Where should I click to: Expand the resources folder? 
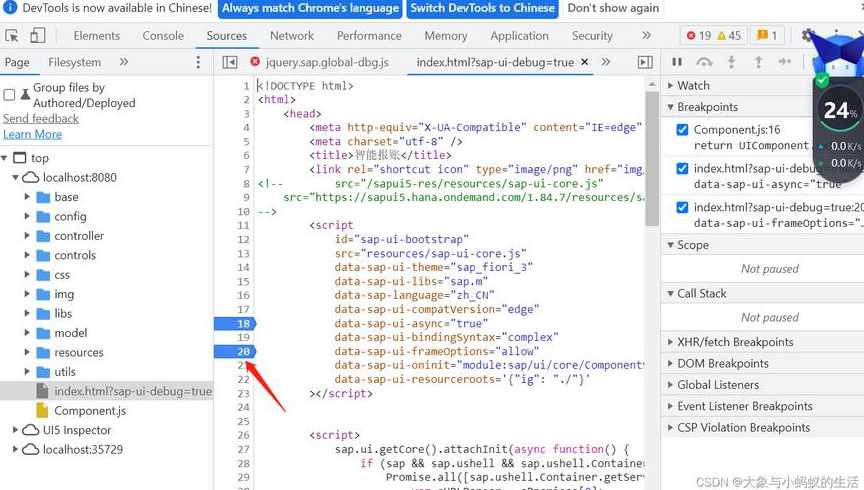26,352
